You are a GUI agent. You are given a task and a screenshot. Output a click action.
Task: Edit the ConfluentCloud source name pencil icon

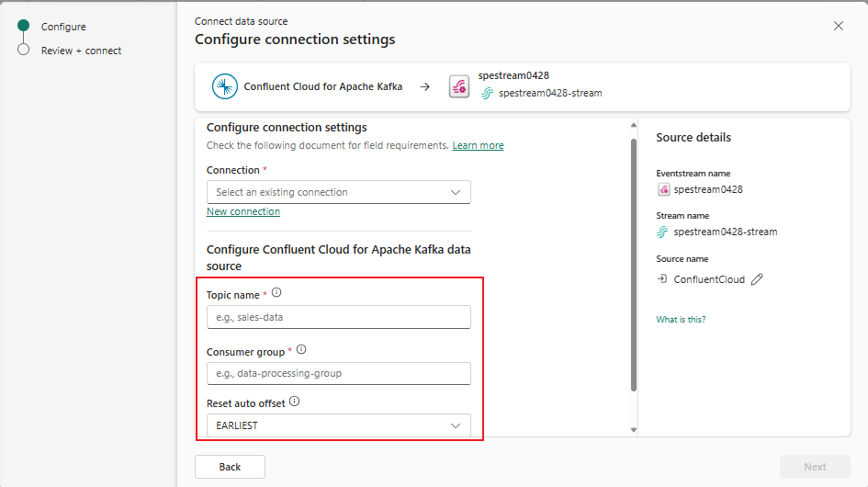tap(757, 279)
